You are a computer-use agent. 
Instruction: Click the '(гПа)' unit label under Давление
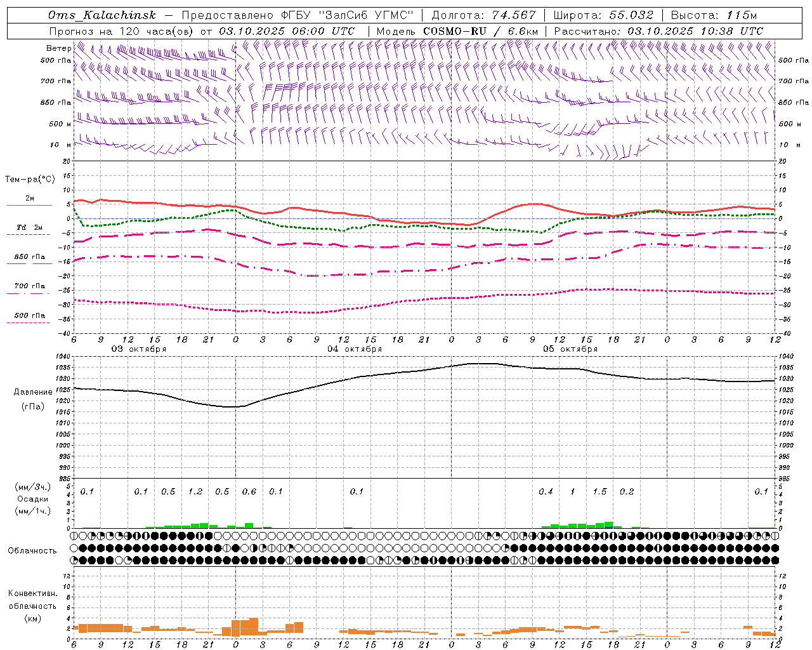click(x=33, y=407)
